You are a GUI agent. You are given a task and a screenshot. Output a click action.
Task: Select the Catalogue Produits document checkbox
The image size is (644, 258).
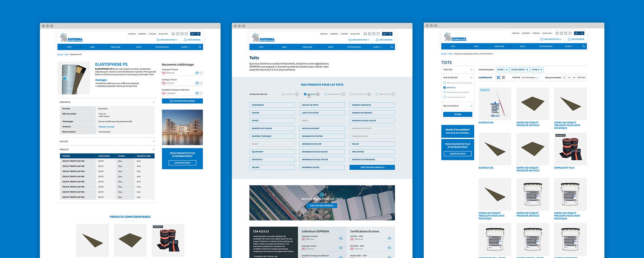pyautogui.click(x=201, y=73)
